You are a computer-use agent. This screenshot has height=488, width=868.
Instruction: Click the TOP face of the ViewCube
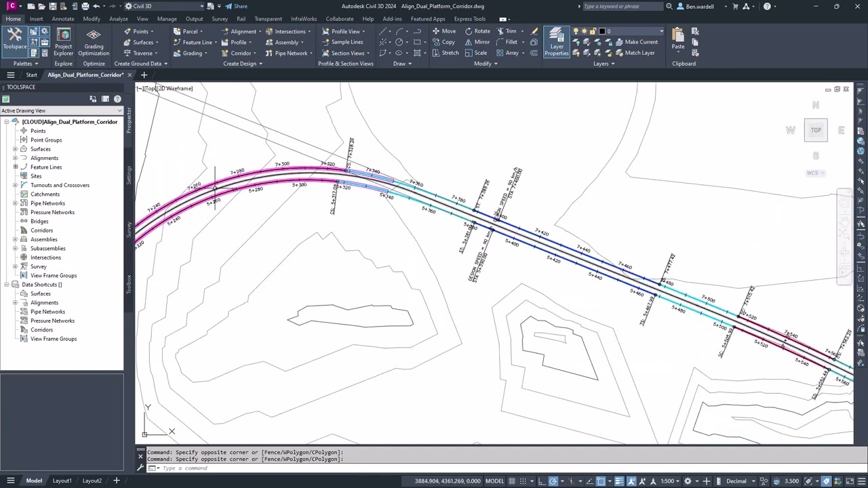pyautogui.click(x=816, y=130)
